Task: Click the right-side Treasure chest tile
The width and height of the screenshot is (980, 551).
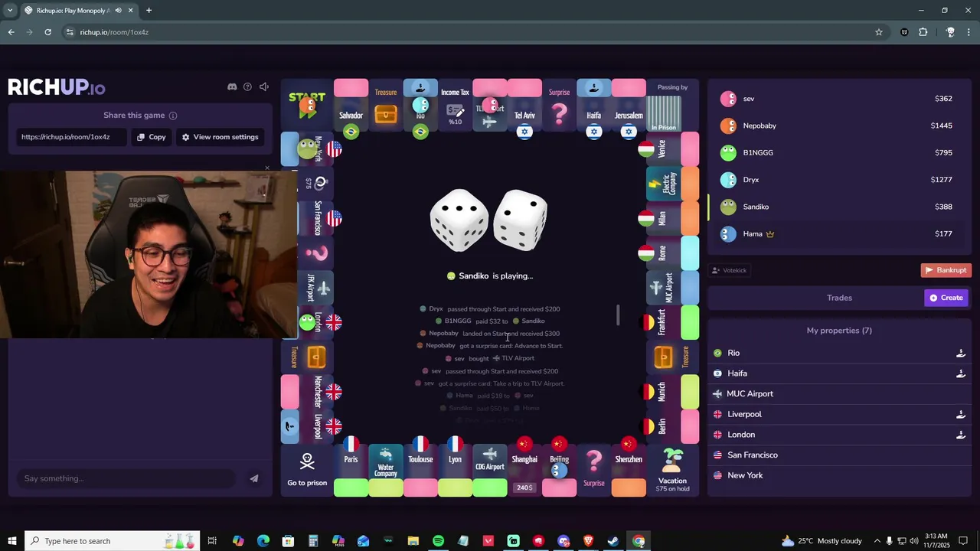Action: tap(672, 357)
